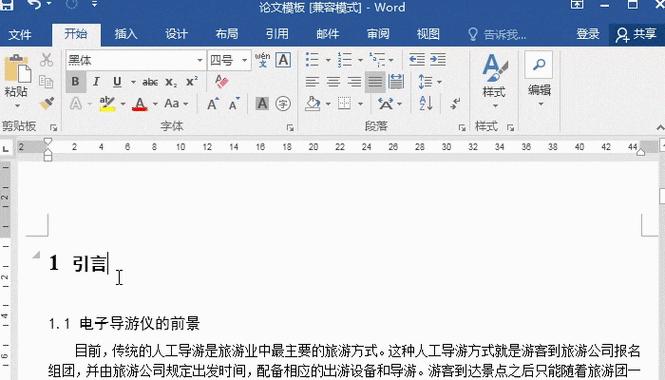665x380 pixels.
Task: Switch to the 引用 References tab
Action: 277,34
